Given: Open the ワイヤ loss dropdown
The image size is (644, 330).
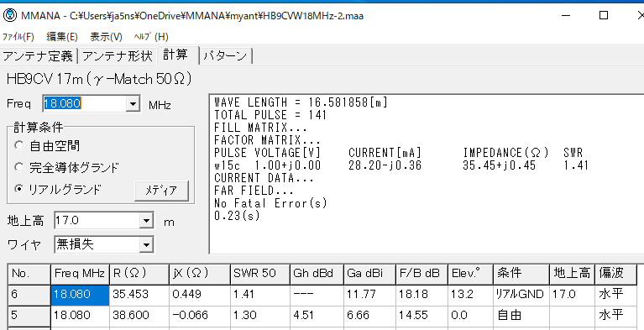Looking at the screenshot, I should (x=146, y=245).
